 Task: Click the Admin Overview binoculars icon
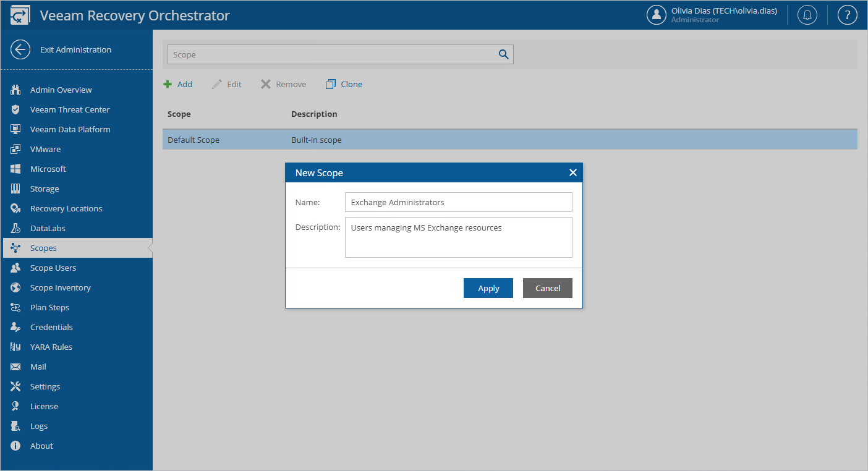16,90
